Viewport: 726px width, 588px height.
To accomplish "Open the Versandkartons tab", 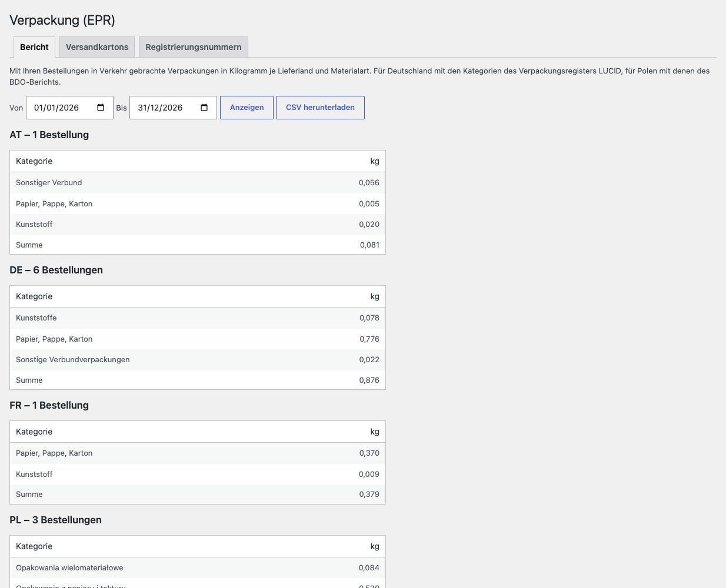I will tap(97, 47).
